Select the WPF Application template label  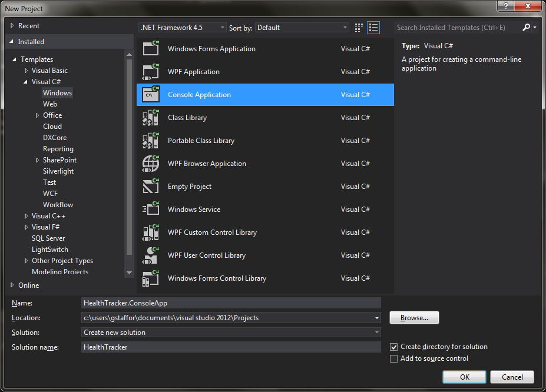(x=194, y=72)
